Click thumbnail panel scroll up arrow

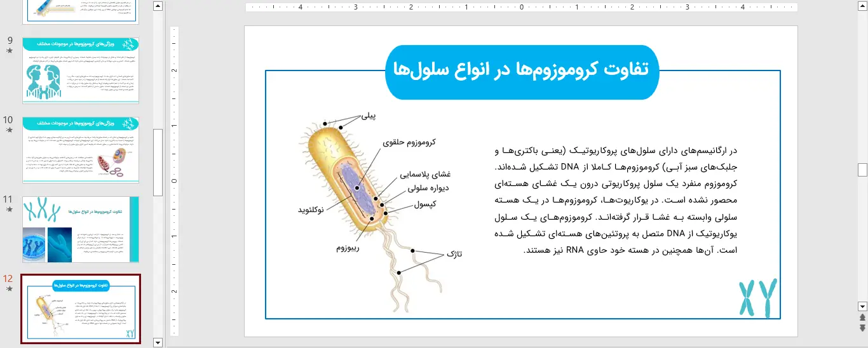pyautogui.click(x=158, y=6)
